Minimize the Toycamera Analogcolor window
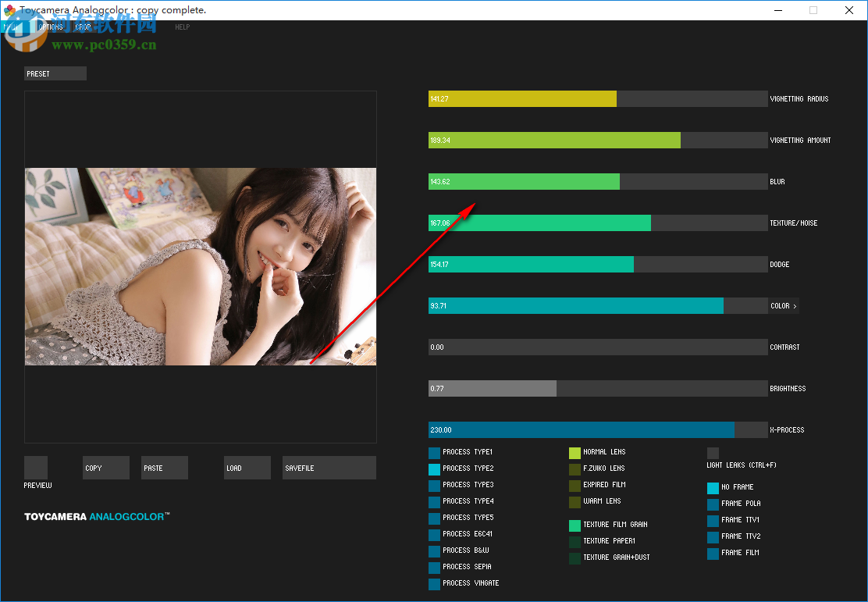This screenshot has width=868, height=602. pos(778,10)
